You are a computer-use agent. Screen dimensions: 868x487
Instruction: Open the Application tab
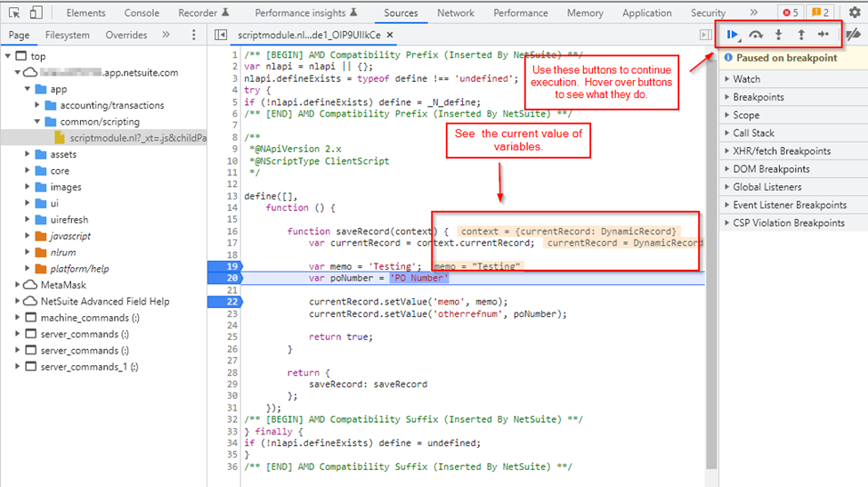coord(647,12)
